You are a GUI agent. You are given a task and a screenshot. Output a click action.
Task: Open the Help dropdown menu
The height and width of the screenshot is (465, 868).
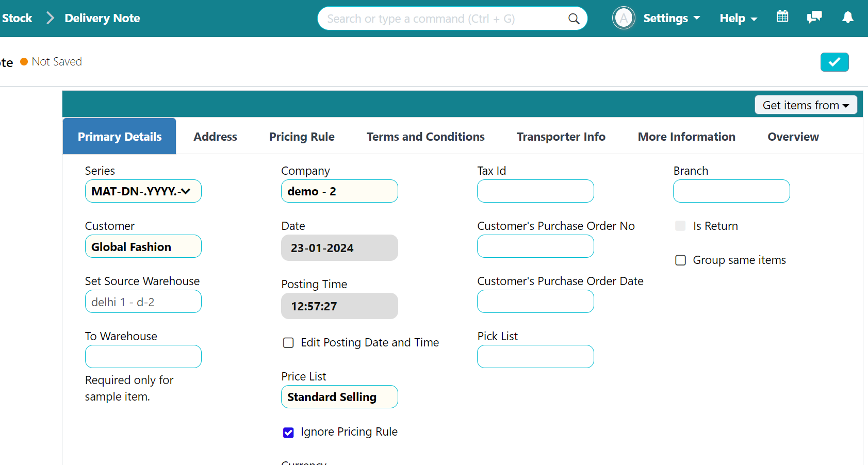click(739, 19)
